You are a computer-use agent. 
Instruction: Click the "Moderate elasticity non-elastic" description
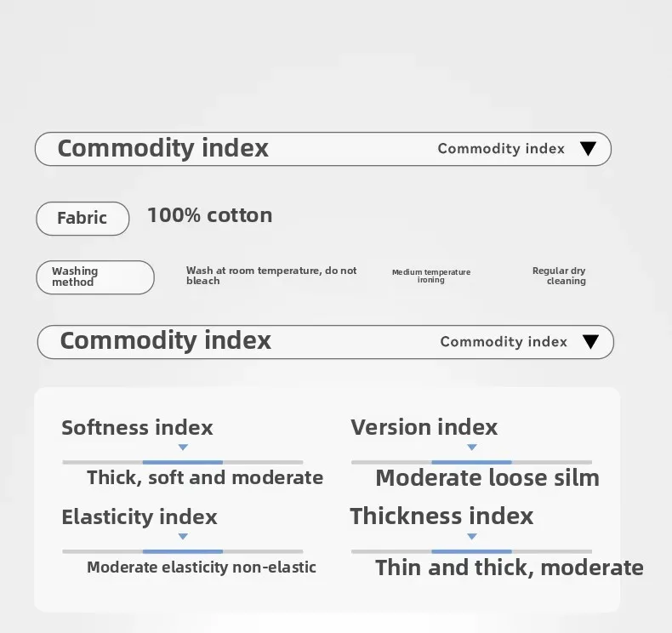pos(201,567)
